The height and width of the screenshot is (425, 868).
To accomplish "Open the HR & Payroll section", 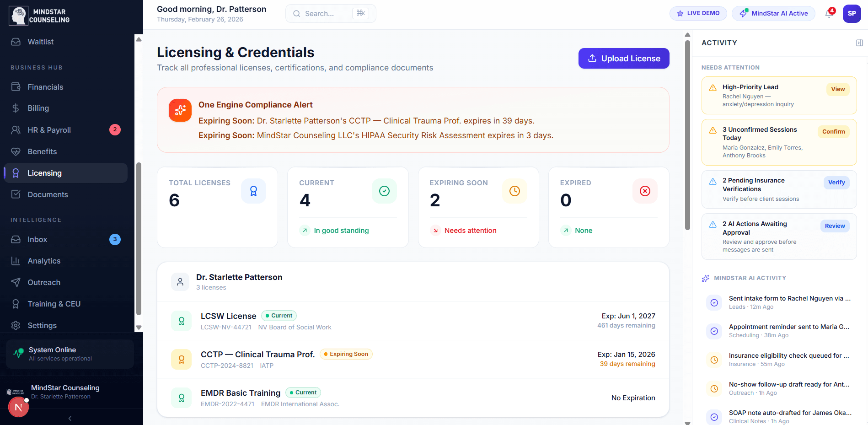I will [49, 130].
